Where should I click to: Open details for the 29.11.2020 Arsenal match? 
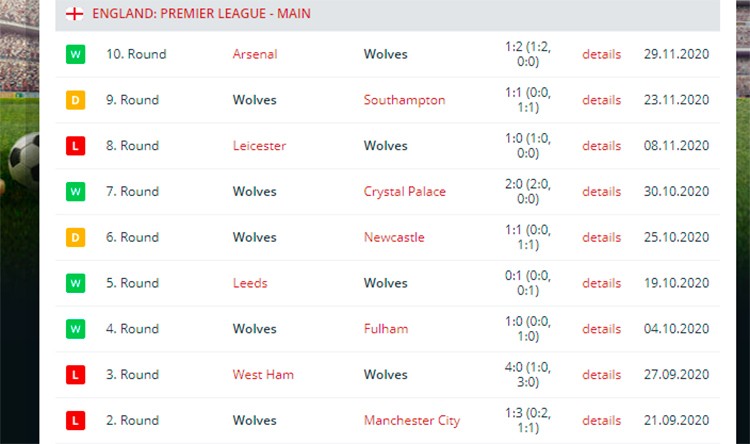[x=601, y=54]
